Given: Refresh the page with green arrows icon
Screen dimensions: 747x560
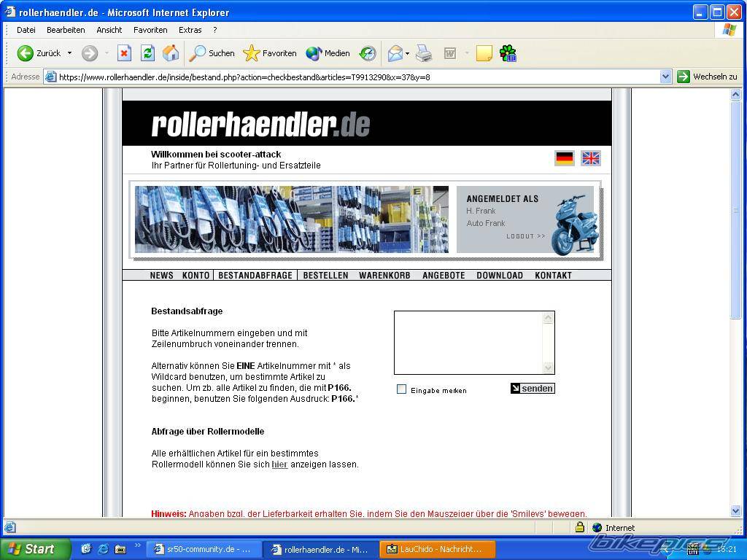Looking at the screenshot, I should [147, 53].
